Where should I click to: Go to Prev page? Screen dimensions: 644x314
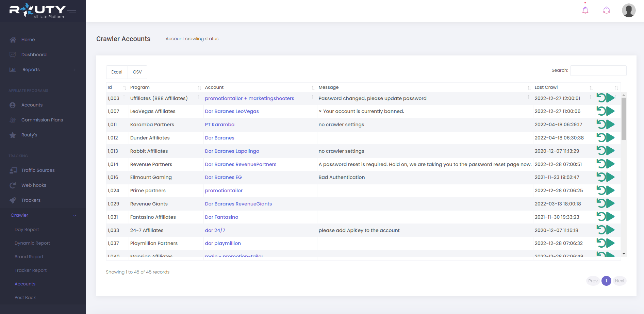click(593, 281)
